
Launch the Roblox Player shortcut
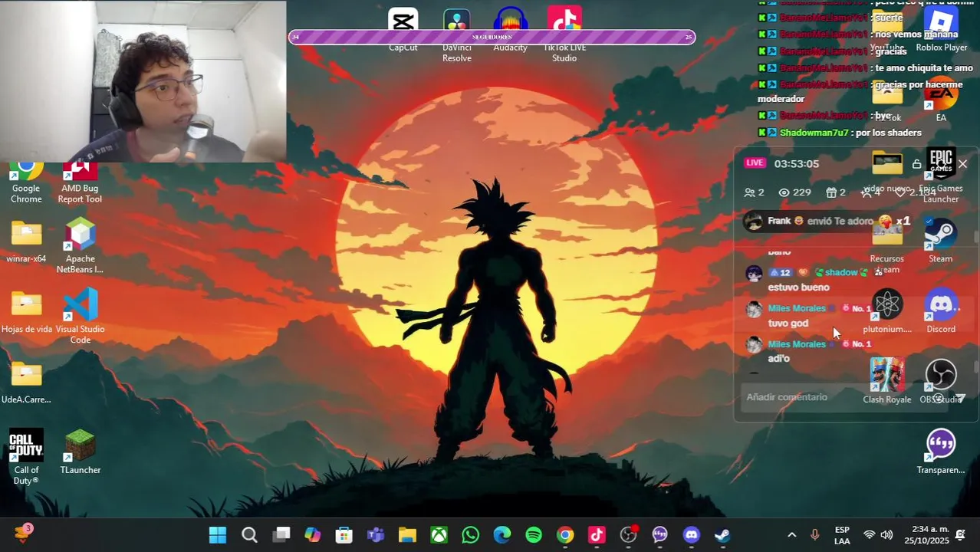941,31
